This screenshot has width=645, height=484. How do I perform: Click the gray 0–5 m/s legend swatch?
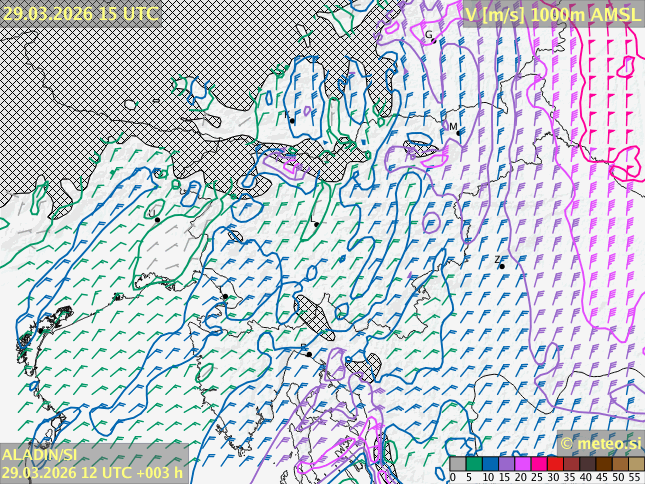[458, 464]
